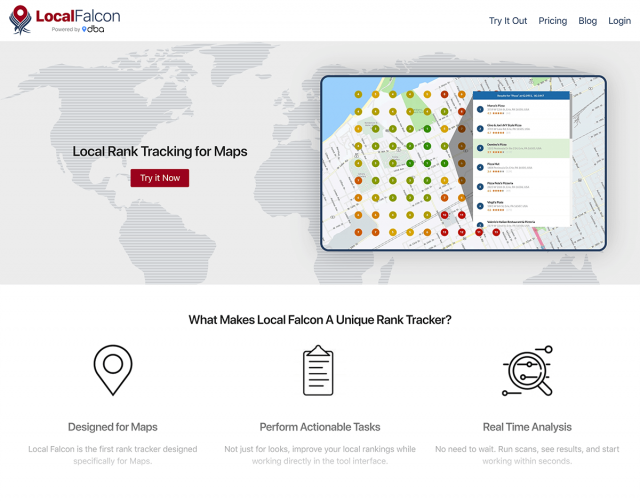The height and width of the screenshot is (501, 640).
Task: Click the Designed for Maps heading
Action: coord(113,427)
